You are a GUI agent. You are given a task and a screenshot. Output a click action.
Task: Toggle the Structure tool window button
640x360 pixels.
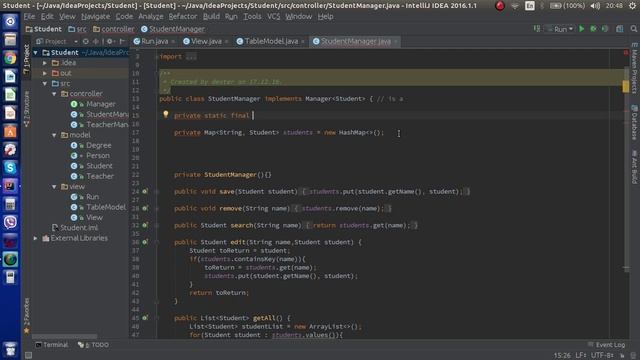point(27,109)
